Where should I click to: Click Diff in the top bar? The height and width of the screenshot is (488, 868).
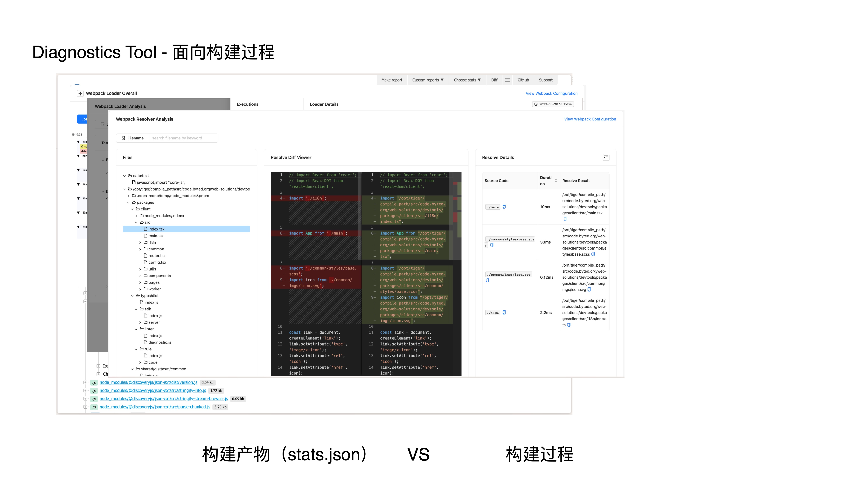click(494, 80)
